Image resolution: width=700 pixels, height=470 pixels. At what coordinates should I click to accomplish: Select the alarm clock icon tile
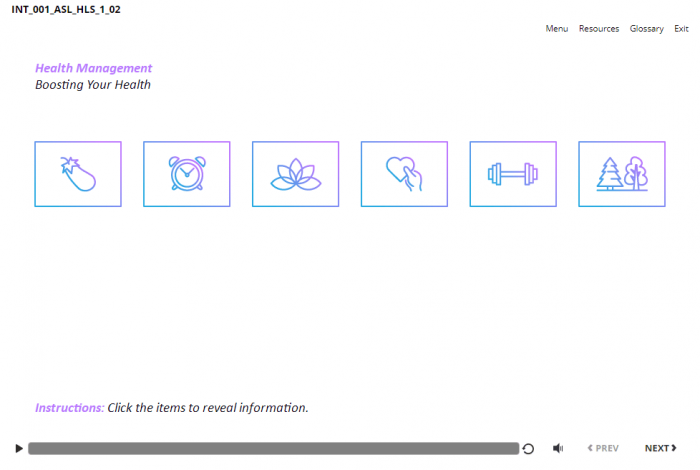tap(186, 174)
